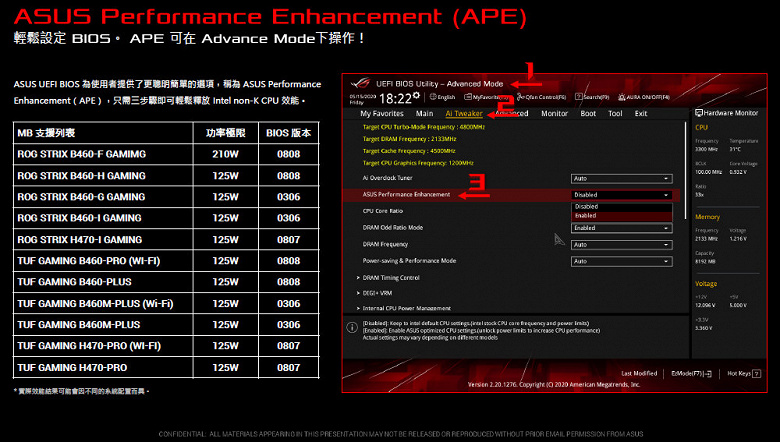Click ROG STRIX B460-F GAMIMG table row

click(x=166, y=154)
